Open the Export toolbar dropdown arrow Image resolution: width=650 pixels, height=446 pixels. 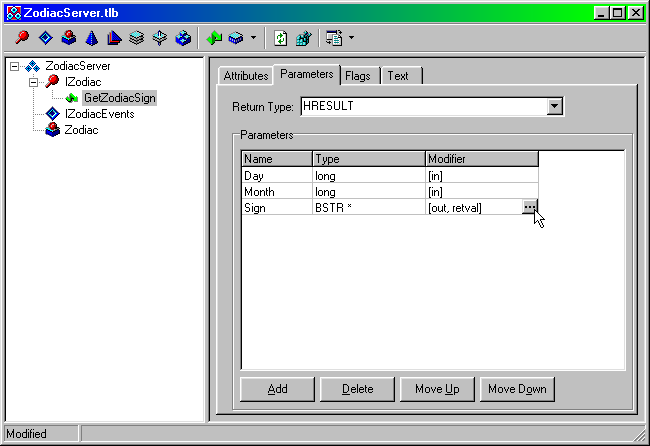click(x=351, y=39)
